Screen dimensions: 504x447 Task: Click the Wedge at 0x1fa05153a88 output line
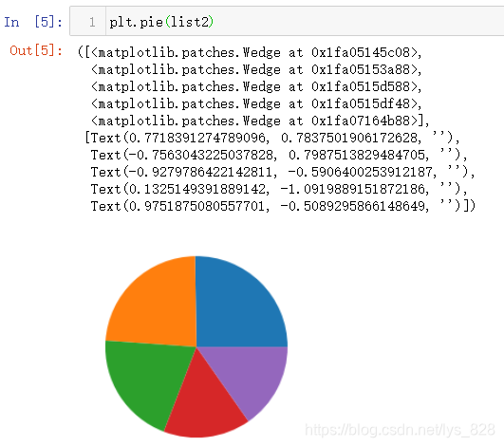click(256, 69)
